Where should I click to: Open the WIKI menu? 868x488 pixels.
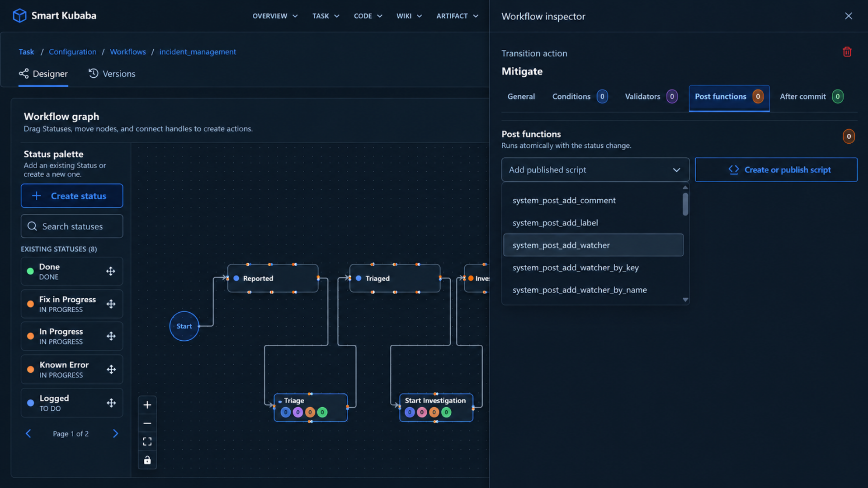pyautogui.click(x=409, y=16)
